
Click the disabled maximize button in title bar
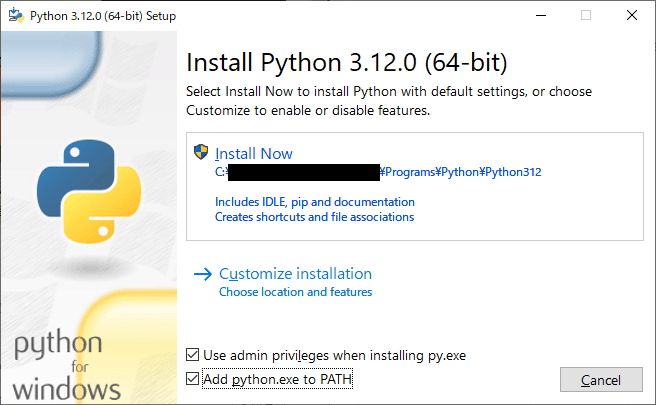point(586,15)
